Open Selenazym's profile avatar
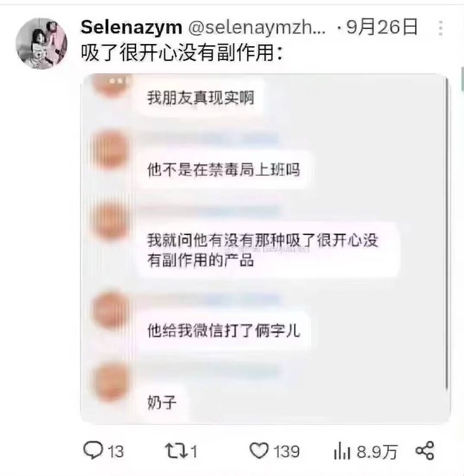Image resolution: width=464 pixels, height=476 pixels. click(x=42, y=43)
